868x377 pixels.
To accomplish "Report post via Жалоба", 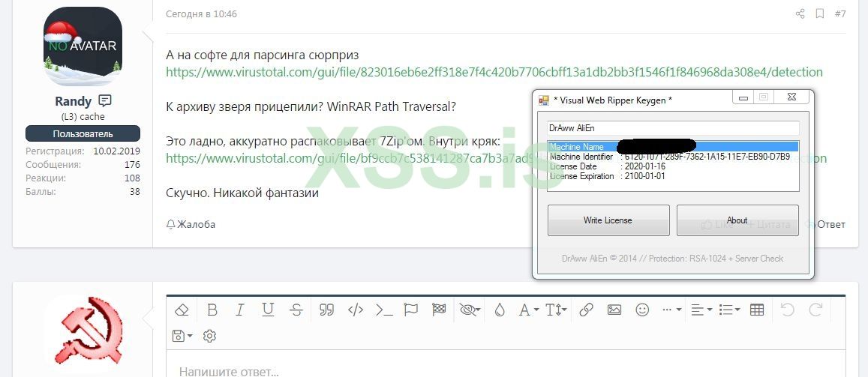I will click(x=191, y=224).
